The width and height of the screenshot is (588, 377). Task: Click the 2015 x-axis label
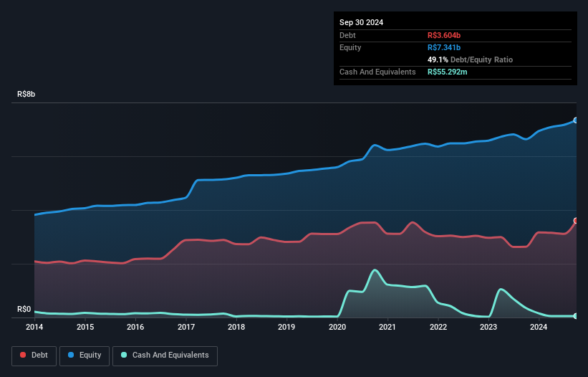85,327
